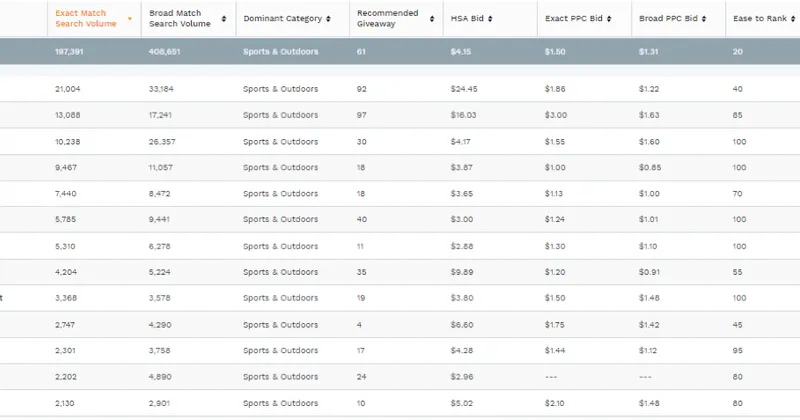The height and width of the screenshot is (420, 800).
Task: Click broad volume cell 26,357
Action: (162, 141)
